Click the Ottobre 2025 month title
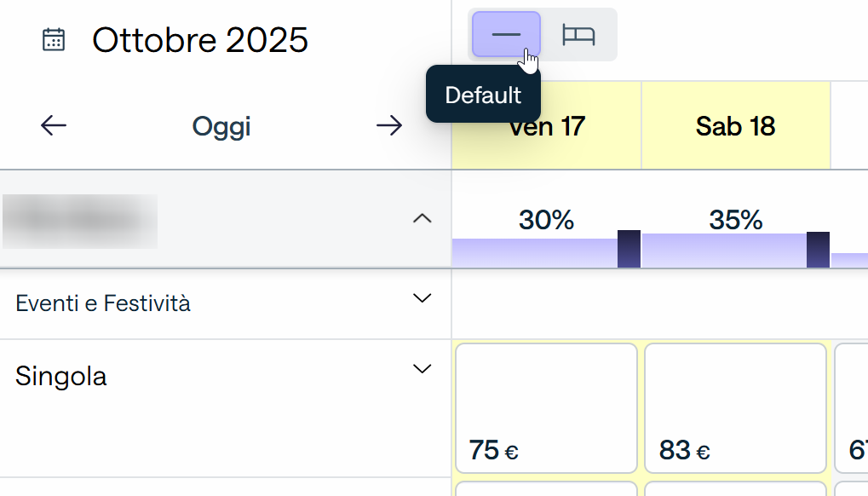This screenshot has height=496, width=868. click(x=200, y=40)
